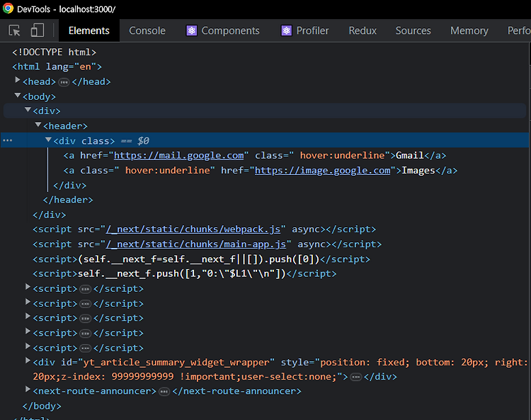
Task: Click the Images anchor text
Action: click(418, 171)
